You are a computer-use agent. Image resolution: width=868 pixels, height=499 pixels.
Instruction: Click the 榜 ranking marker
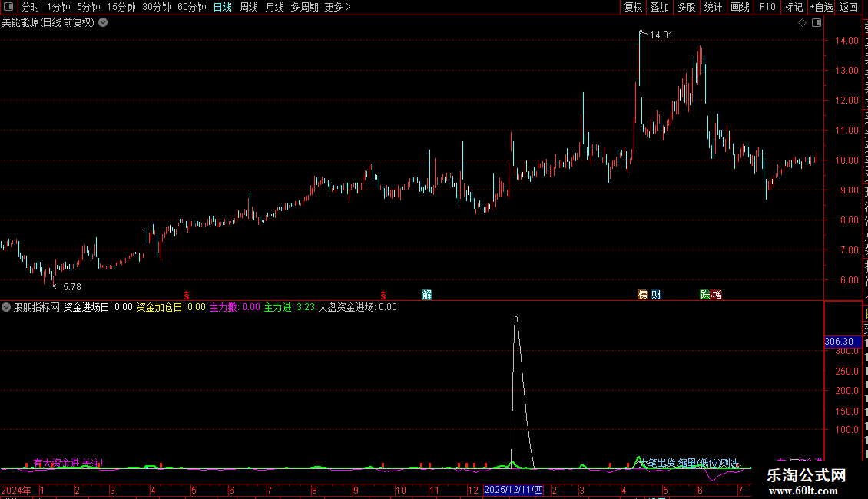coord(643,295)
